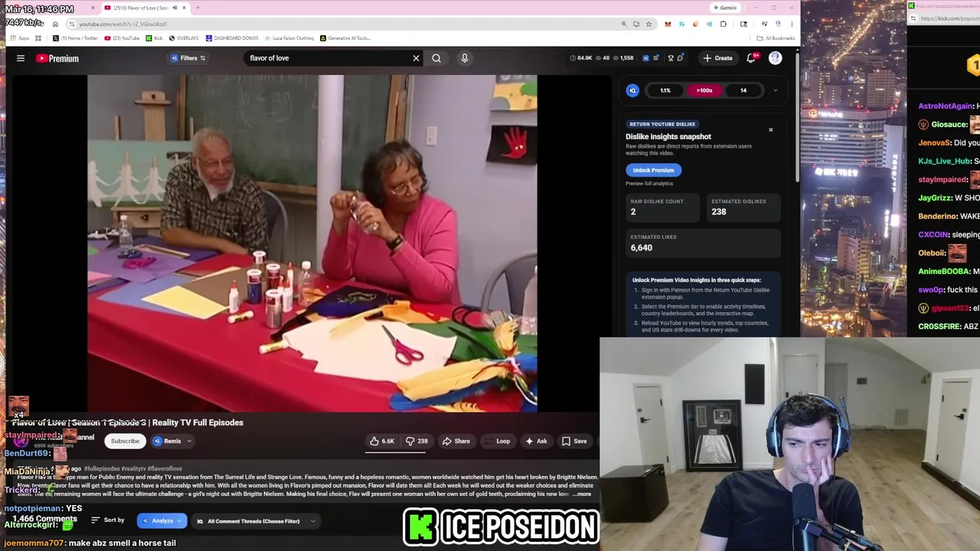This screenshot has width=980, height=551.
Task: Select the 14 vidIQ stat pill
Action: [743, 90]
